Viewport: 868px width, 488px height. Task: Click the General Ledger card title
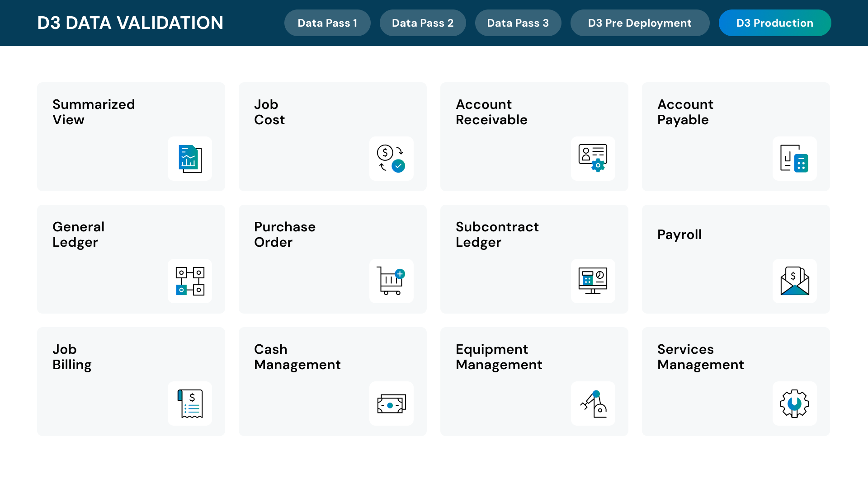click(78, 235)
